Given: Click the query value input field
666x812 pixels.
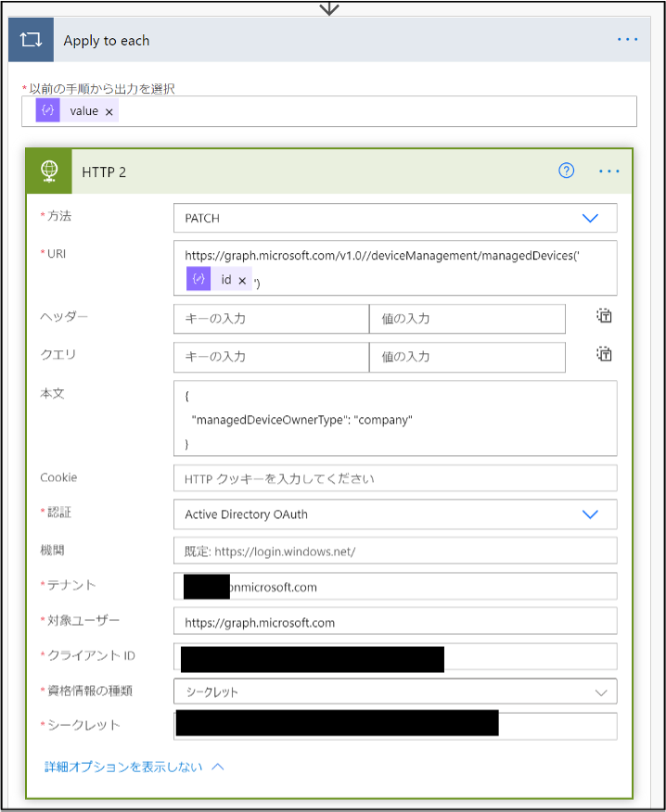Looking at the screenshot, I should click(x=467, y=357).
